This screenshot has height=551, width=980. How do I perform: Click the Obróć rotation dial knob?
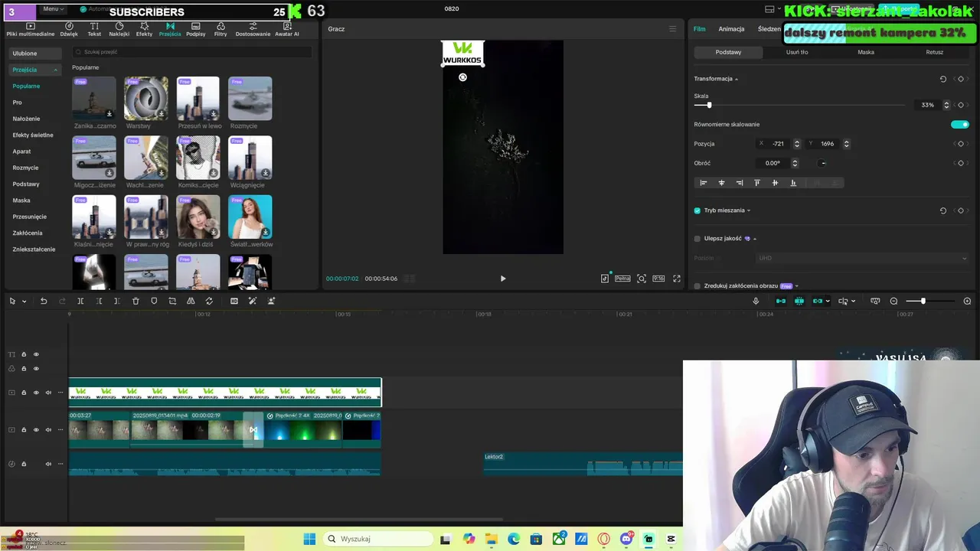point(822,163)
